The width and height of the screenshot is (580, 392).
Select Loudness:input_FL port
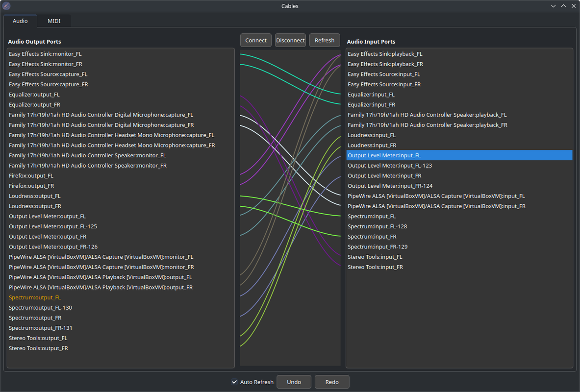[459, 135]
